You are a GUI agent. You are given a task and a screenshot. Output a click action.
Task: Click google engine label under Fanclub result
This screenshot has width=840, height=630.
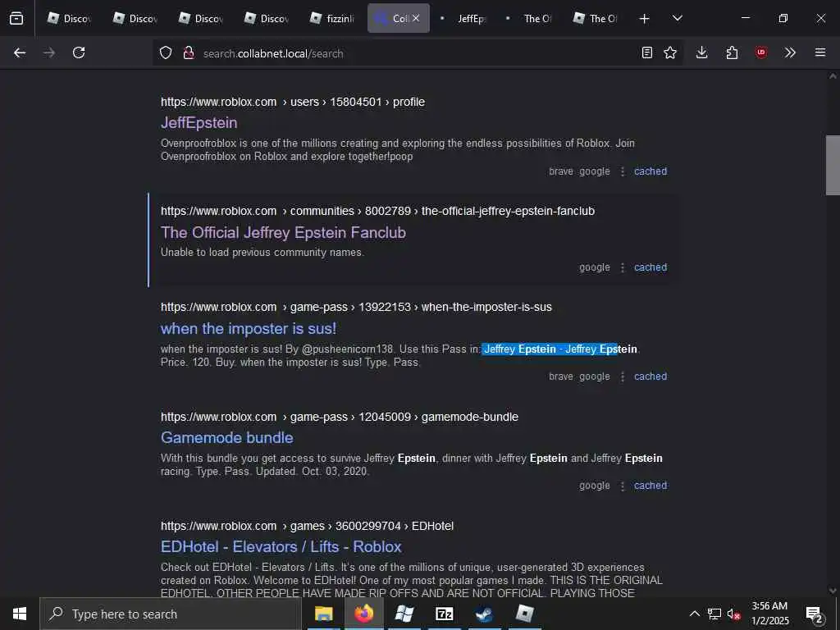[595, 267]
